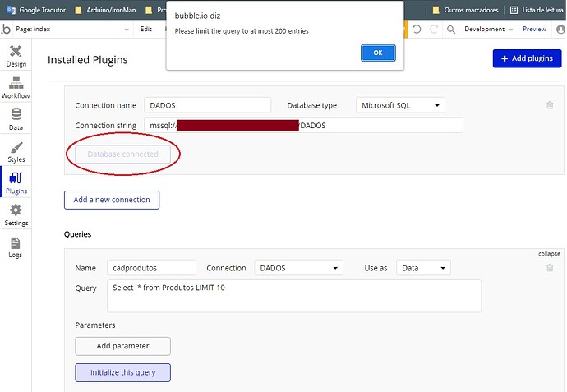Screen dimensions: 567x392
Task: Open the Styles tab in sidebar
Action: [x=16, y=152]
